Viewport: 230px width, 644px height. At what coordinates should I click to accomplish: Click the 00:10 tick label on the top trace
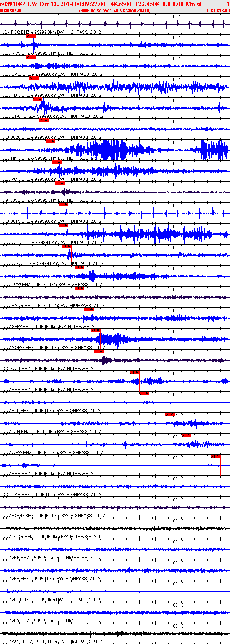[x=178, y=16]
